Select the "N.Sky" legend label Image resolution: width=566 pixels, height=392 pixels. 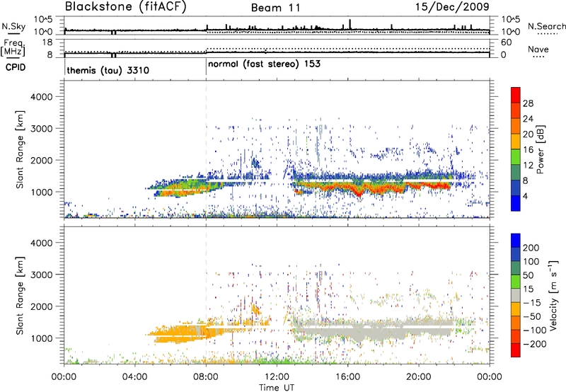click(x=13, y=26)
